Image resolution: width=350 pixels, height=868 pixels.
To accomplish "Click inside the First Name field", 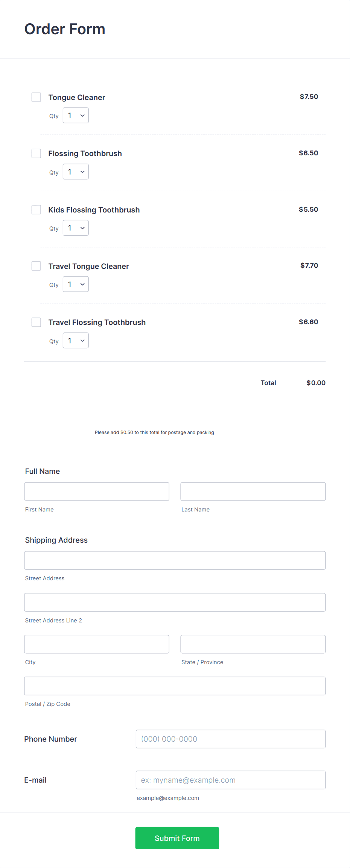I will pyautogui.click(x=96, y=492).
